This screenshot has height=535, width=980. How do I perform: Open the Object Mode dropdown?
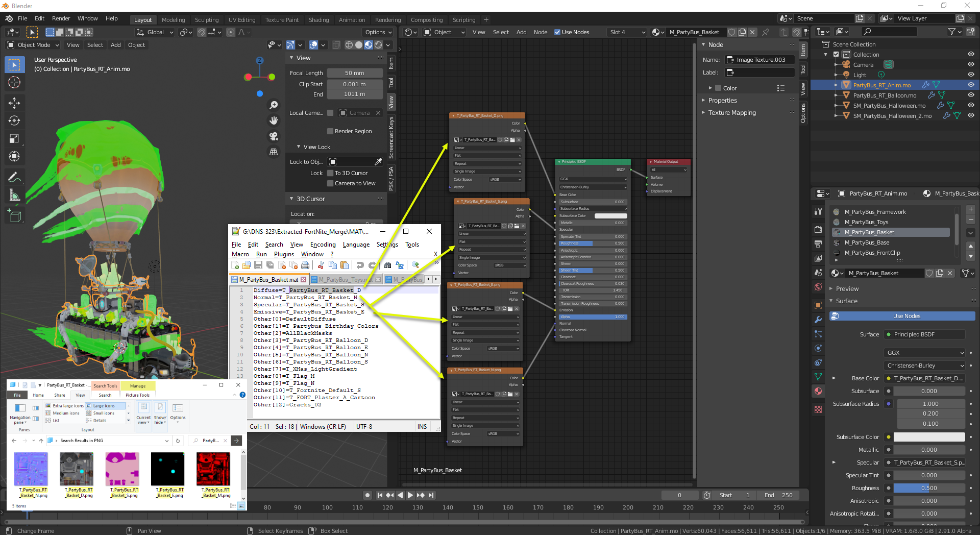tap(34, 45)
